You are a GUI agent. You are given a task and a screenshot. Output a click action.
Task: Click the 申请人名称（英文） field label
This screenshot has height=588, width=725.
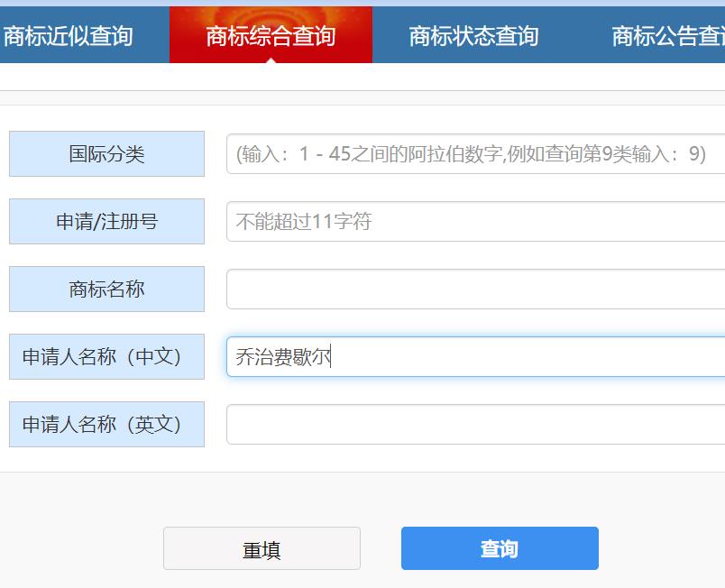(x=106, y=424)
